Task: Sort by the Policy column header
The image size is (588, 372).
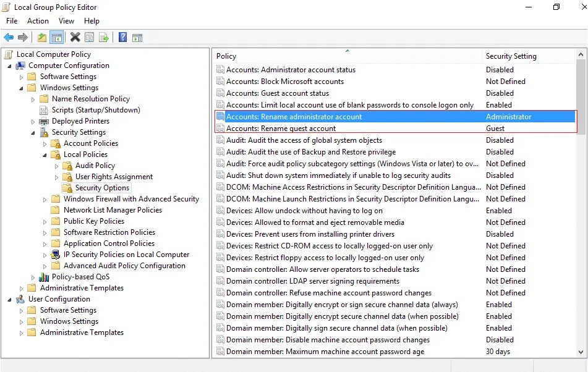Action: [x=347, y=56]
